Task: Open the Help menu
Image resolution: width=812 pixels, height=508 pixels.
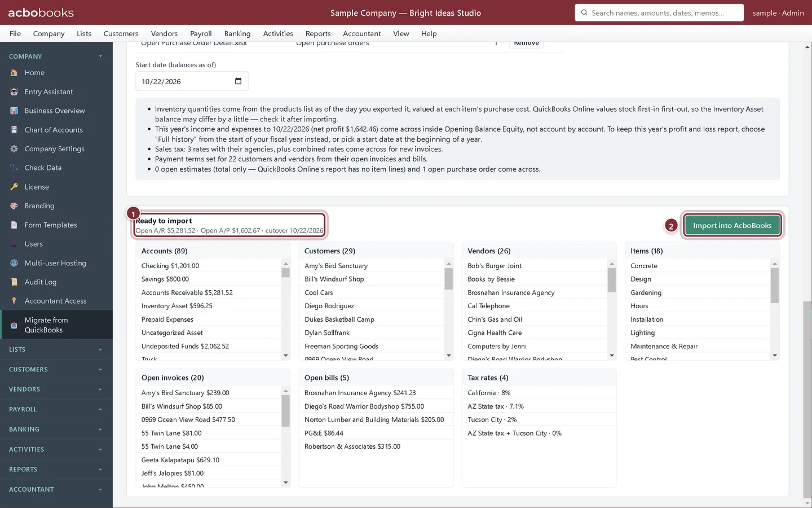Action: coord(429,34)
